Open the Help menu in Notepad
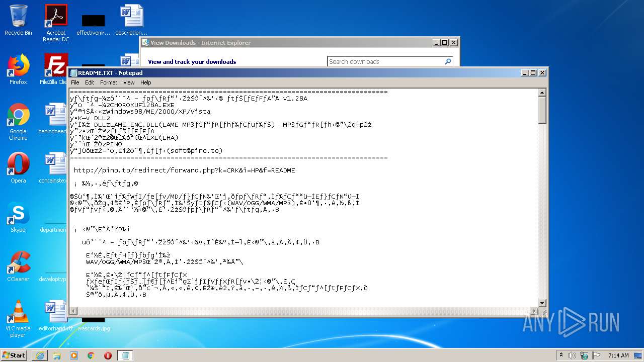The image size is (644, 362). 145,82
